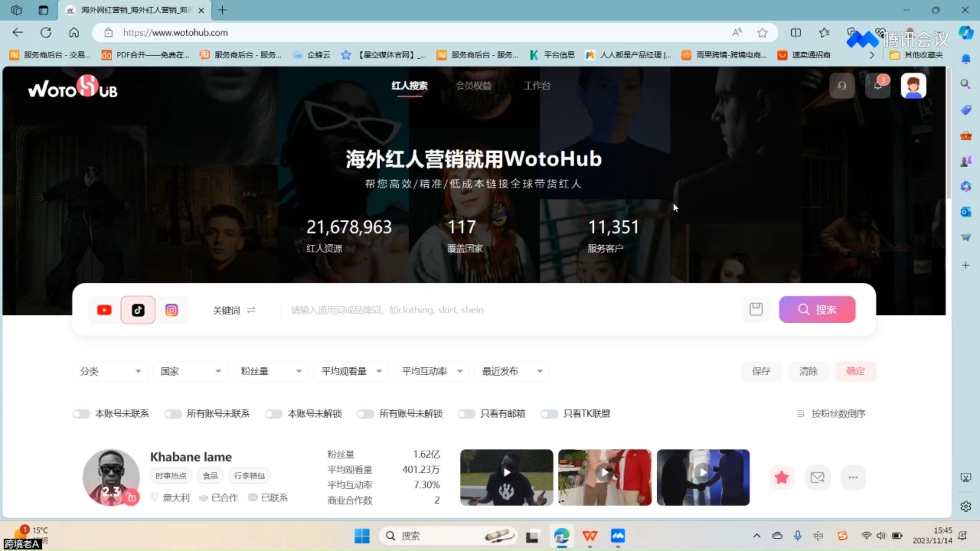This screenshot has height=551, width=980.
Task: Click the headset customer service icon
Action: point(842,85)
